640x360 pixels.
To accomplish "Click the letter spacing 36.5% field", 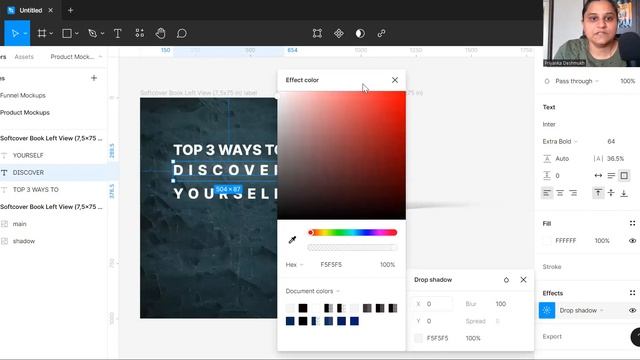I will click(x=615, y=159).
